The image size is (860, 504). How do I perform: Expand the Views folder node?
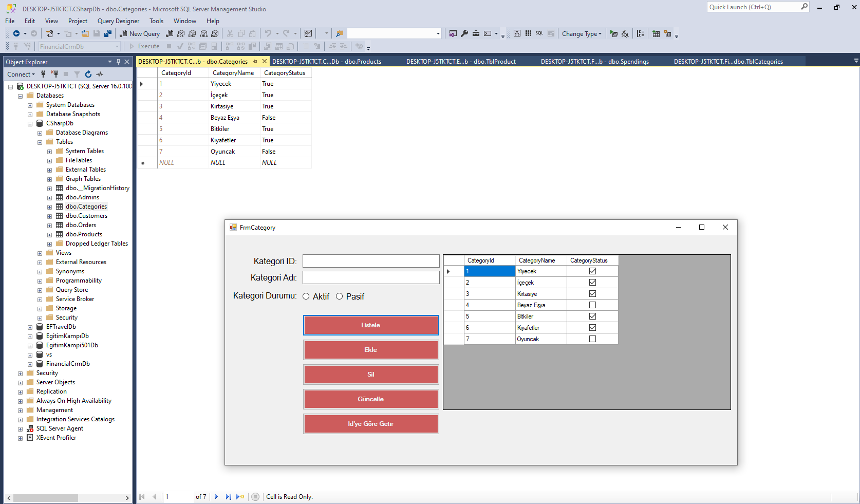[40, 253]
